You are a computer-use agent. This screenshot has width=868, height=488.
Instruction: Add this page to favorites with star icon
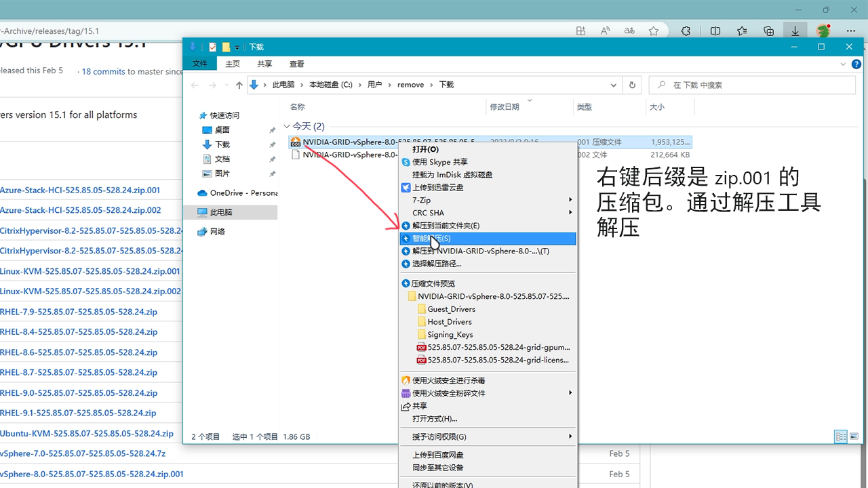point(653,31)
